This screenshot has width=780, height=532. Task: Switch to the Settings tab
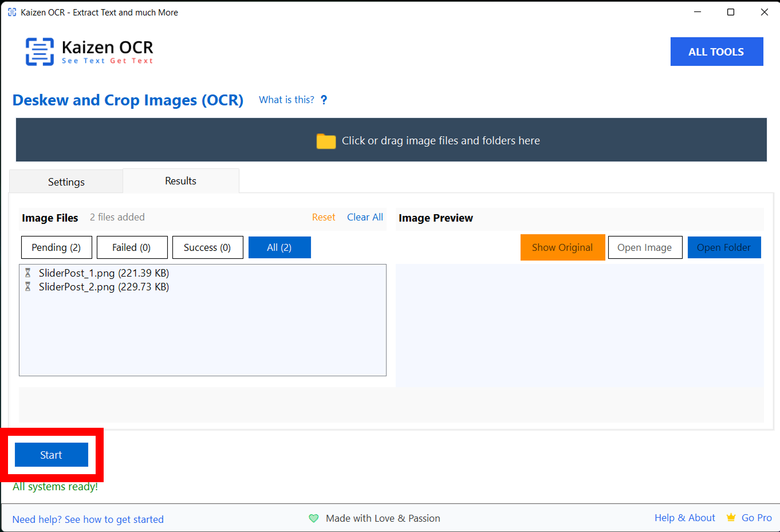[66, 182]
